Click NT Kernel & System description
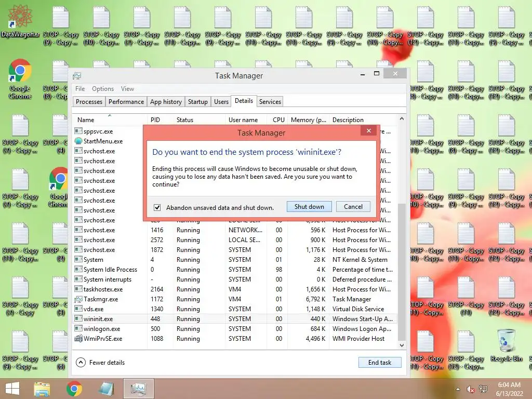532x399 pixels. (x=360, y=259)
